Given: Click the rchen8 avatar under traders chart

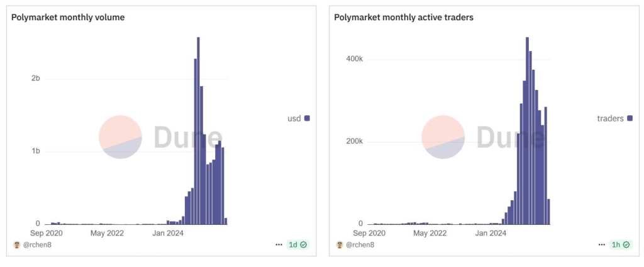Looking at the screenshot, I should [340, 244].
